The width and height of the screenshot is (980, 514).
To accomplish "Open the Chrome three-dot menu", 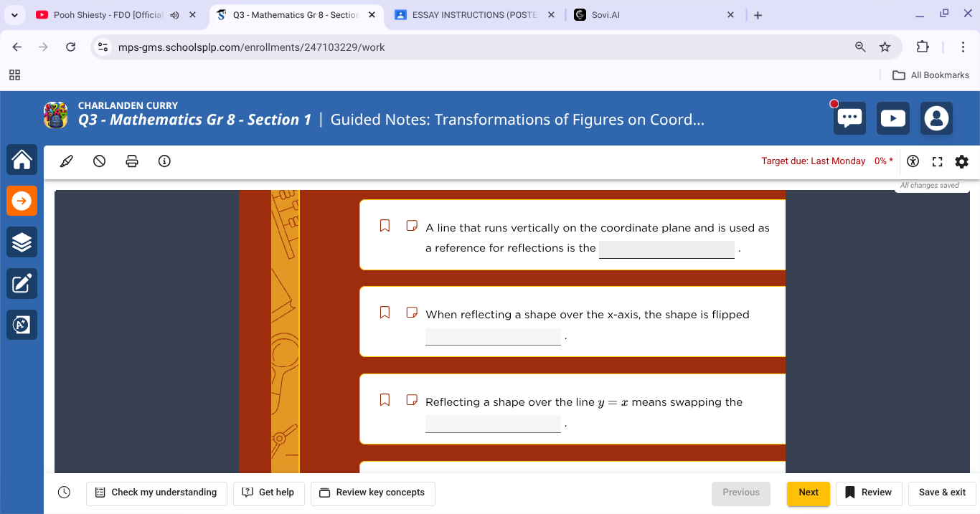I will [x=963, y=47].
